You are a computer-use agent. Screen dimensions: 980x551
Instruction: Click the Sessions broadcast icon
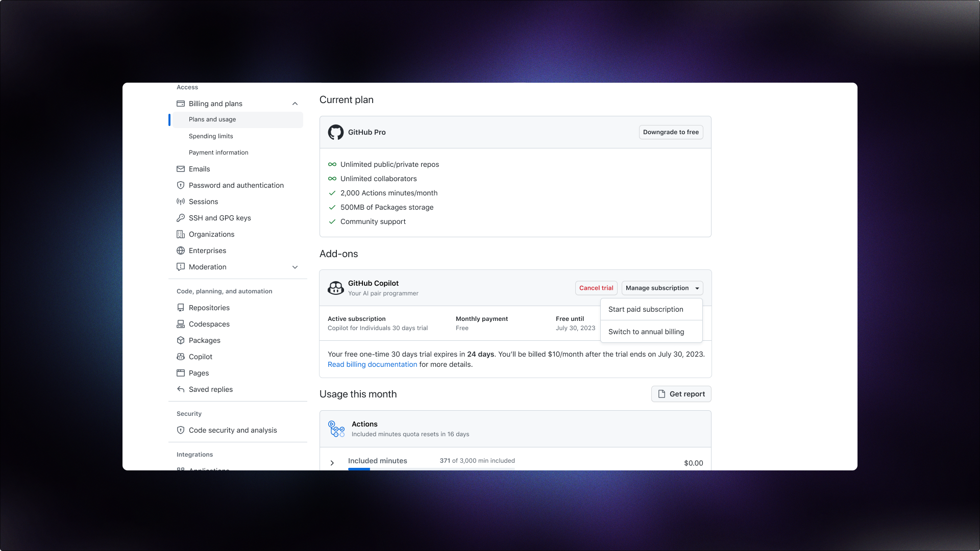(x=181, y=202)
